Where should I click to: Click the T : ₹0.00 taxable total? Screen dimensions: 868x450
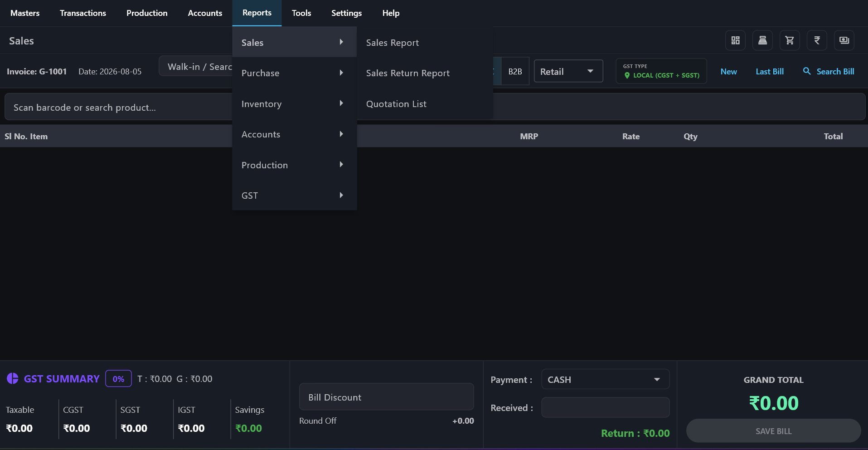155,378
